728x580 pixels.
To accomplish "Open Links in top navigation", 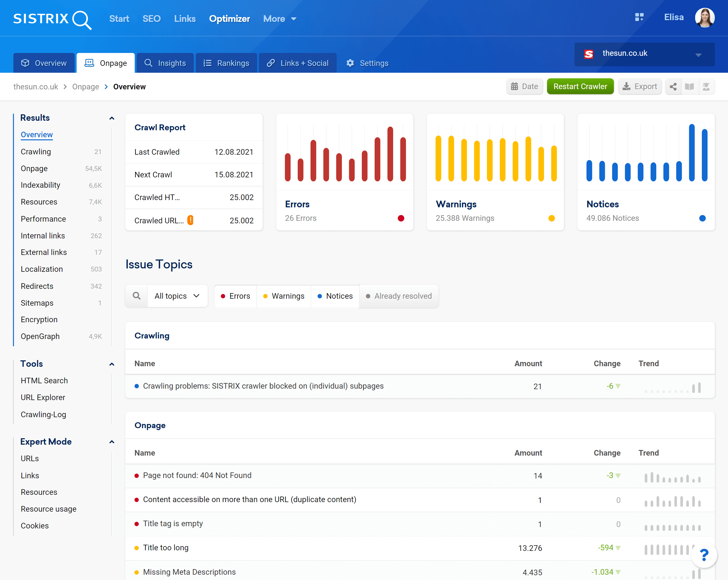I will (x=185, y=19).
